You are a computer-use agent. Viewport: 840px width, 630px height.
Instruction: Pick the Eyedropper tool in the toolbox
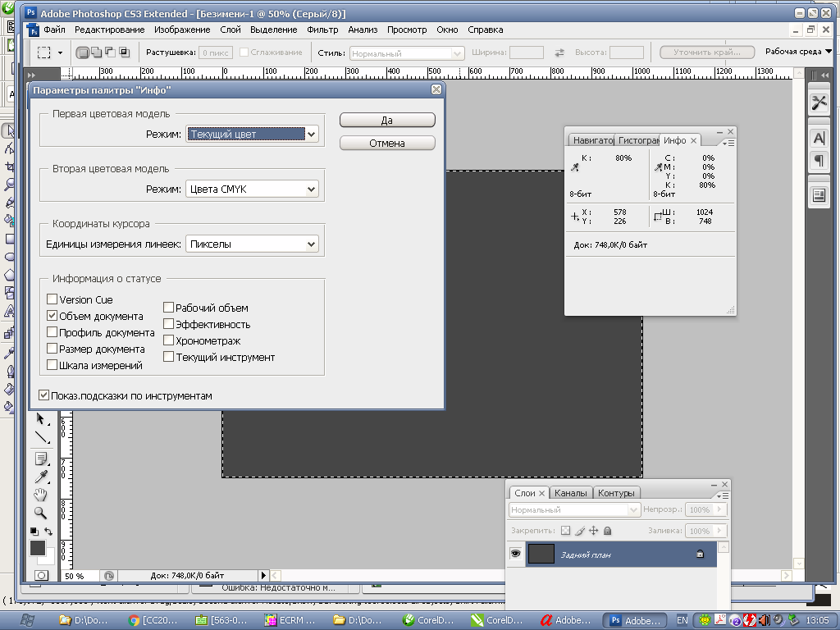(40, 477)
